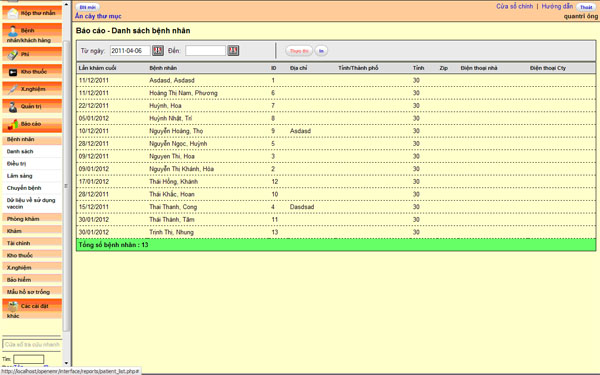Sort by Điện thoại Cty column header
This screenshot has height=375, width=600.
pyautogui.click(x=548, y=68)
